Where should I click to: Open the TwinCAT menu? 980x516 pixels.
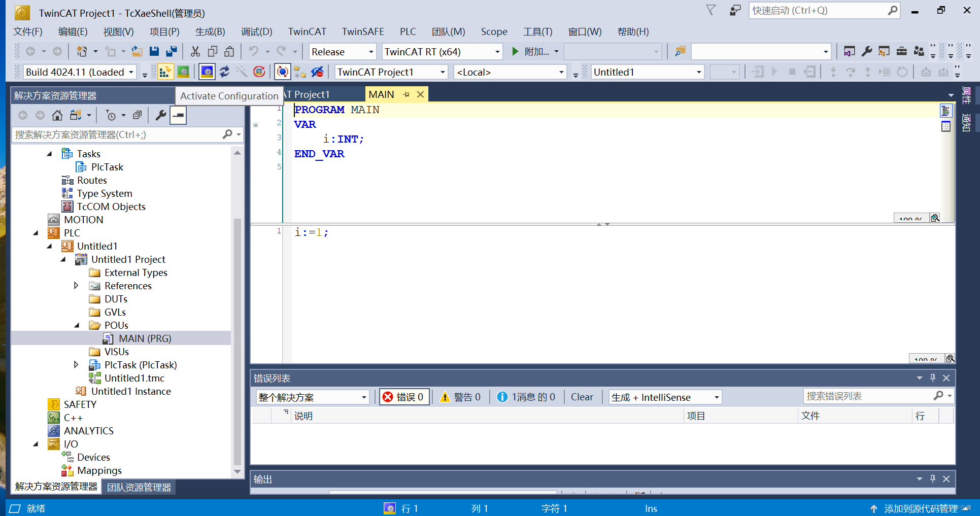307,31
